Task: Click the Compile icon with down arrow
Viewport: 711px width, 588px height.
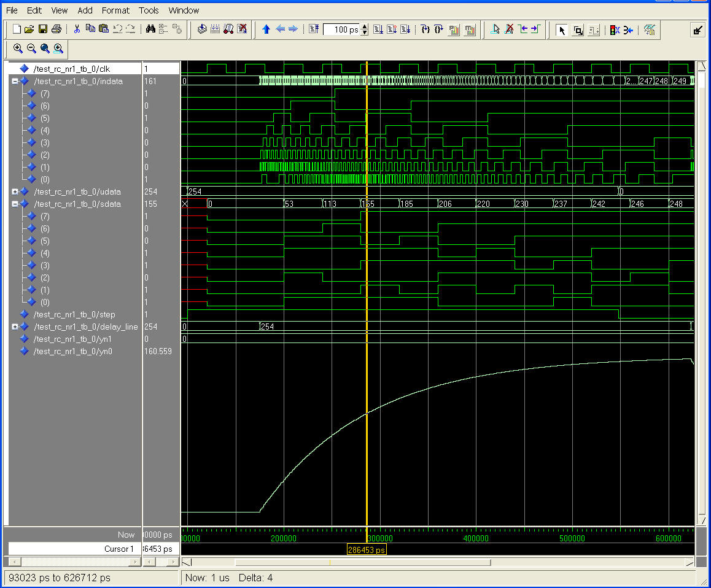Action: click(202, 29)
